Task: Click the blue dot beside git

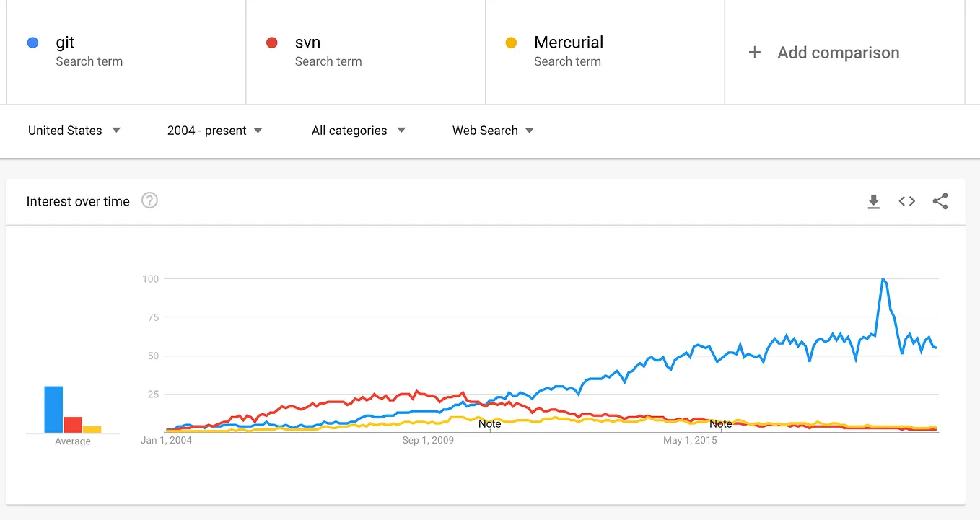Action: tap(32, 43)
